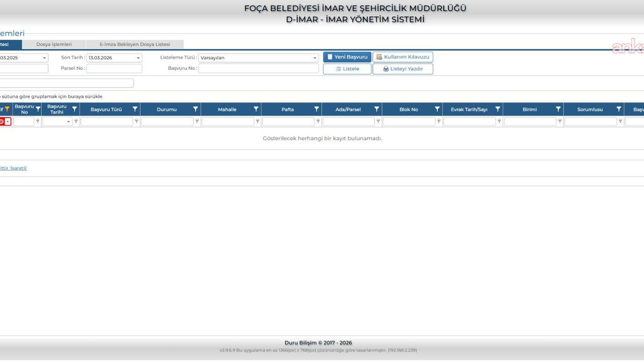The image size is (644, 362).
Task: Click the Yeni Başvuru button
Action: (x=347, y=57)
